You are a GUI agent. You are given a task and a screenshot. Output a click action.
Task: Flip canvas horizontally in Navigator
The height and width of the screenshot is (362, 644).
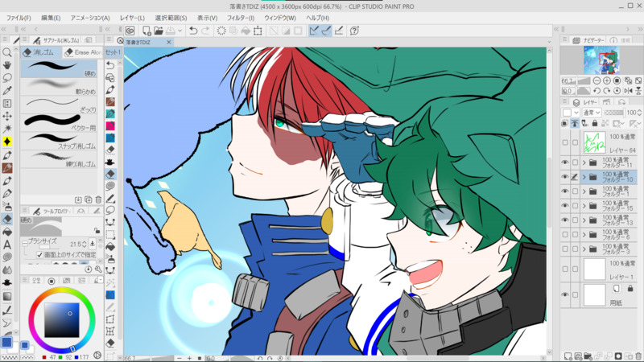coord(628,91)
